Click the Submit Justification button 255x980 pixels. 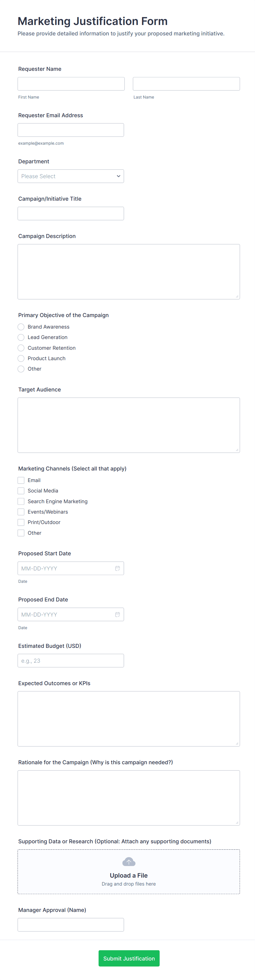tap(129, 958)
